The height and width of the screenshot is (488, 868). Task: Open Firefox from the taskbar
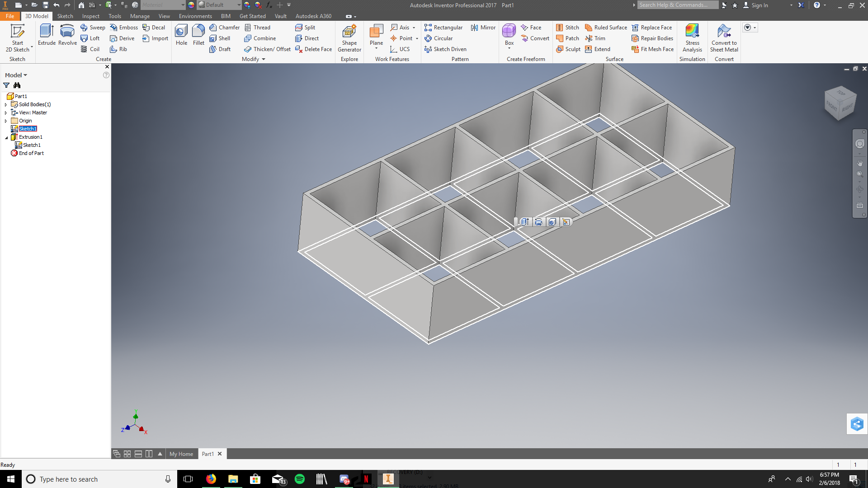[211, 479]
